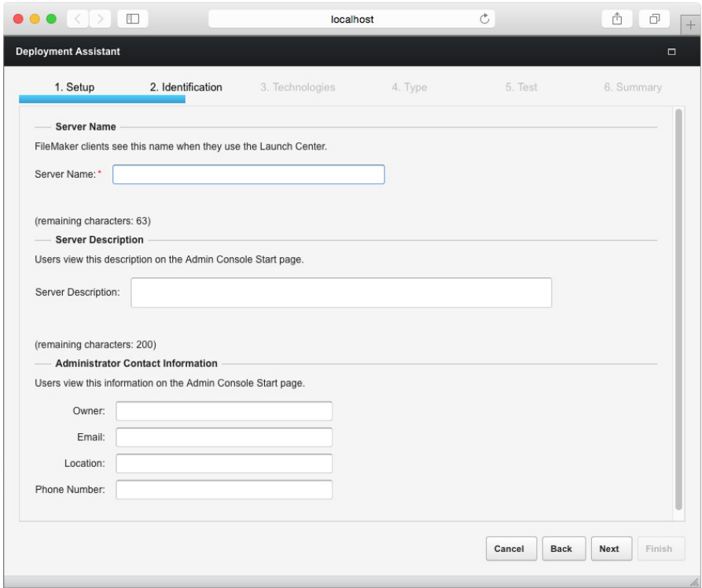
Task: Click the vertical scrollbar of the form
Action: pyautogui.click(x=678, y=310)
